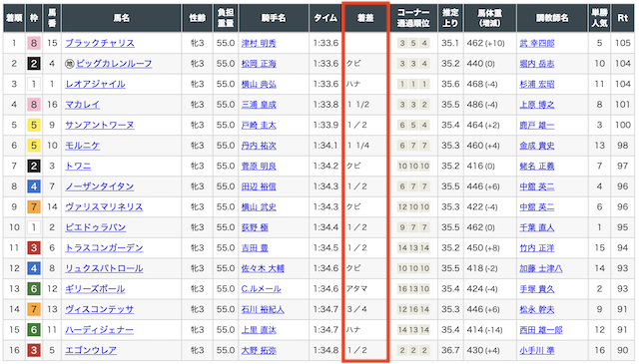Image resolution: width=639 pixels, height=364 pixels.
Task: Click the 着差 column header
Action: (x=365, y=18)
